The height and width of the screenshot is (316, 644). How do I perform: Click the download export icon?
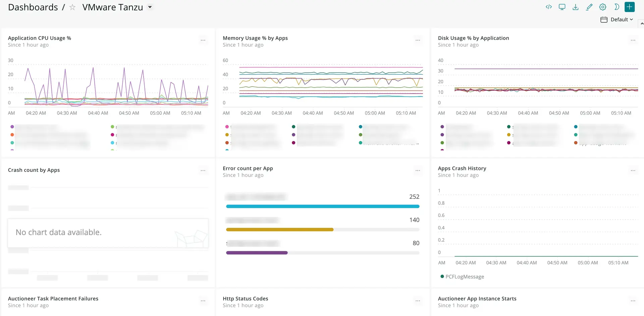(x=576, y=7)
